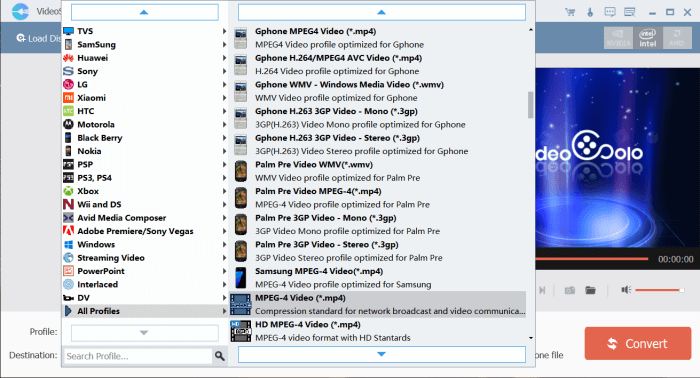Choose Gphone MPEG4 Video (*.mp4) profile
The image size is (700, 378).
(x=378, y=38)
